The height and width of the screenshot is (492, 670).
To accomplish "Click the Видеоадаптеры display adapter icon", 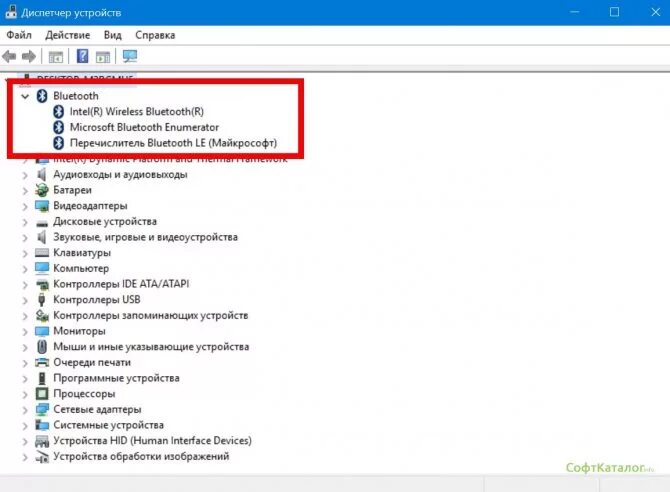I will (42, 206).
